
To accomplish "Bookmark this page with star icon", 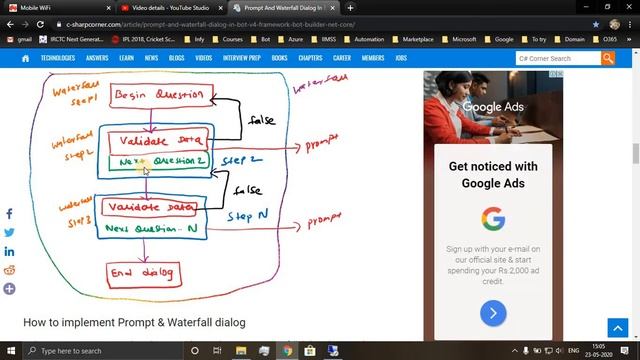I will click(596, 24).
